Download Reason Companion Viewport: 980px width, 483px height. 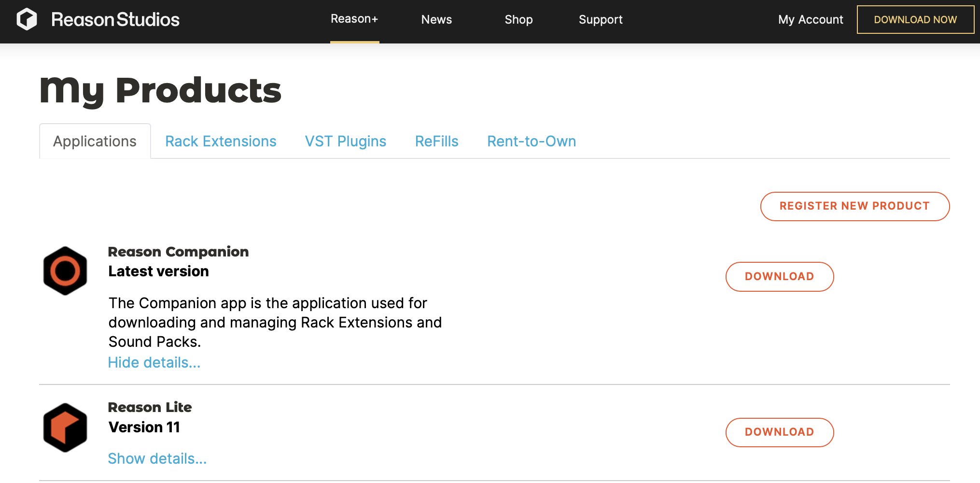tap(780, 277)
